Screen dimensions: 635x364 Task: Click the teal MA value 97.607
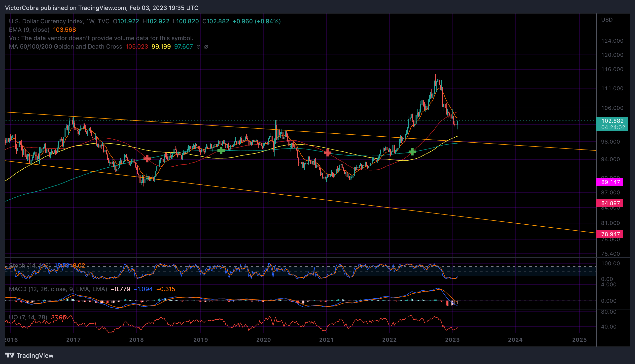click(x=184, y=47)
